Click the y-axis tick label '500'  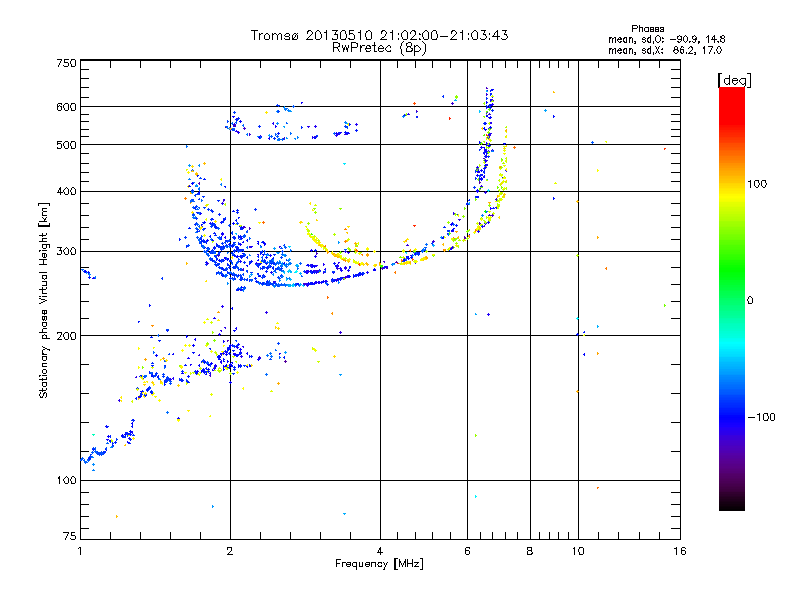click(66, 144)
